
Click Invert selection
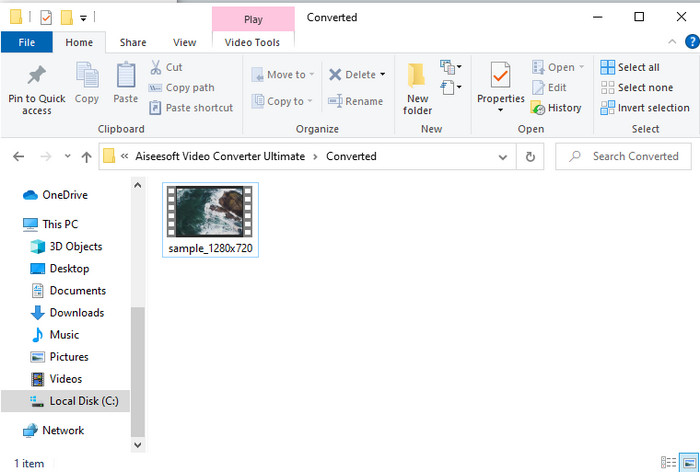click(x=645, y=108)
